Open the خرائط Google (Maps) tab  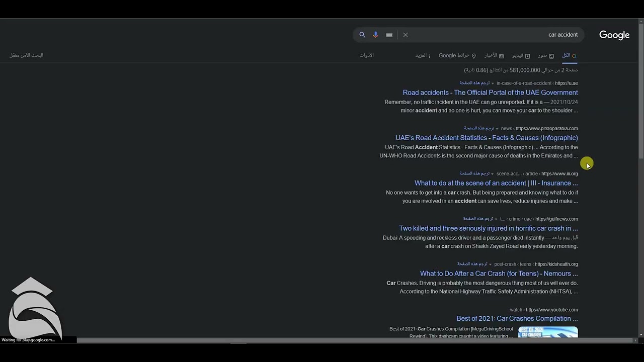click(457, 55)
